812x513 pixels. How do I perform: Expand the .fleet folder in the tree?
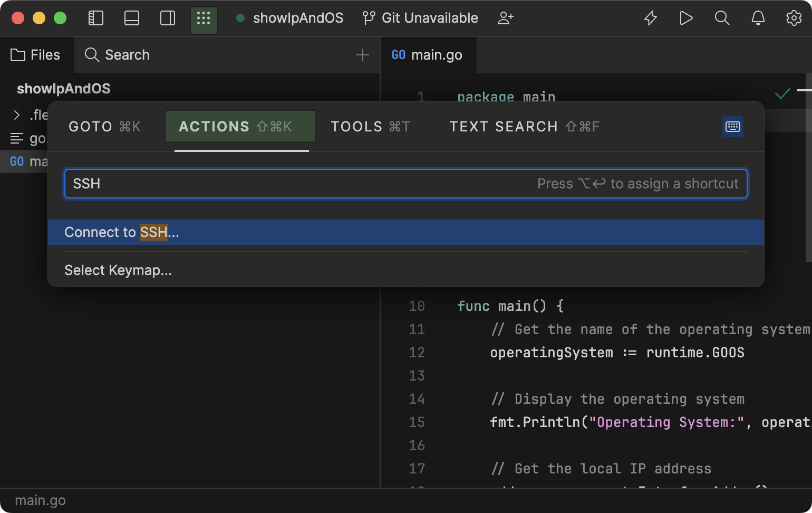(x=16, y=115)
